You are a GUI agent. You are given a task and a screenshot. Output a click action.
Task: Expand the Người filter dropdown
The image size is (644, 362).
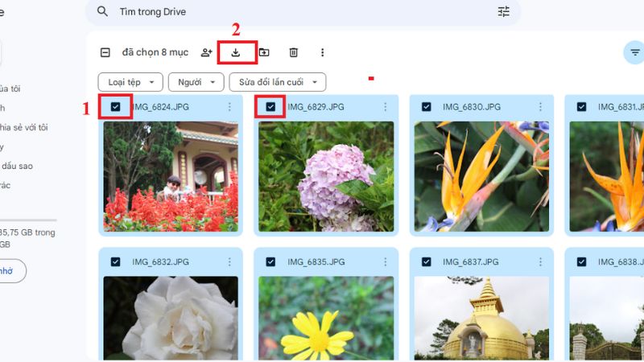coord(196,82)
